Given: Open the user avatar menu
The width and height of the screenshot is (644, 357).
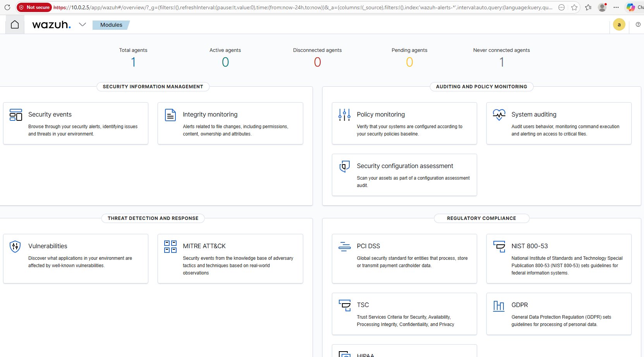Looking at the screenshot, I should pos(619,25).
